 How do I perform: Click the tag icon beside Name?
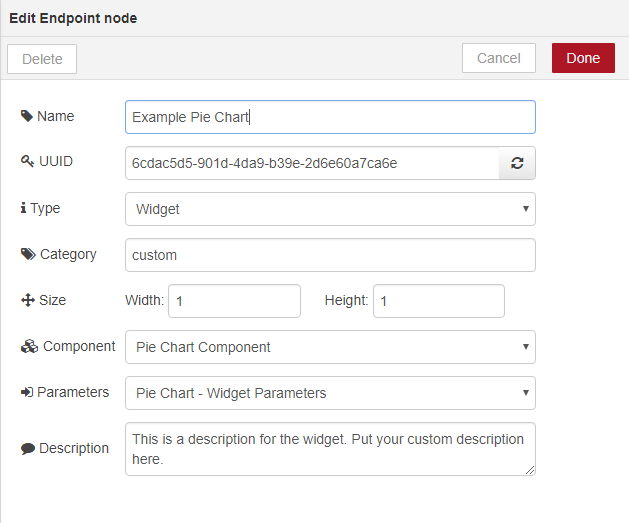tap(27, 116)
